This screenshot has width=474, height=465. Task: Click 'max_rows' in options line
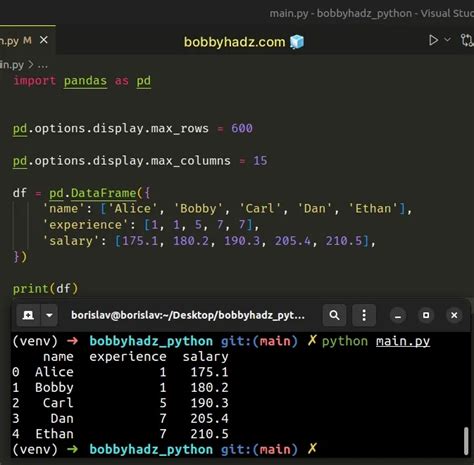[180, 128]
